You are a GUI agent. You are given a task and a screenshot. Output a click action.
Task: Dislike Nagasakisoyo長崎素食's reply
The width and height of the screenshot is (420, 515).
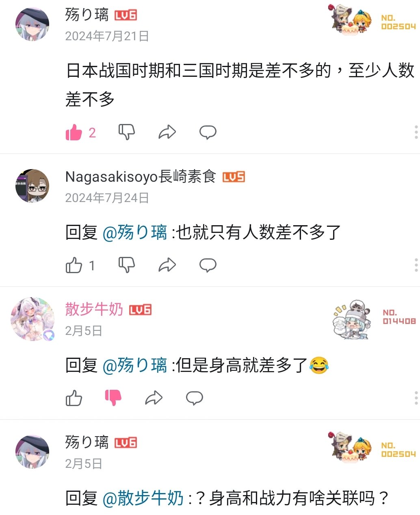click(127, 265)
